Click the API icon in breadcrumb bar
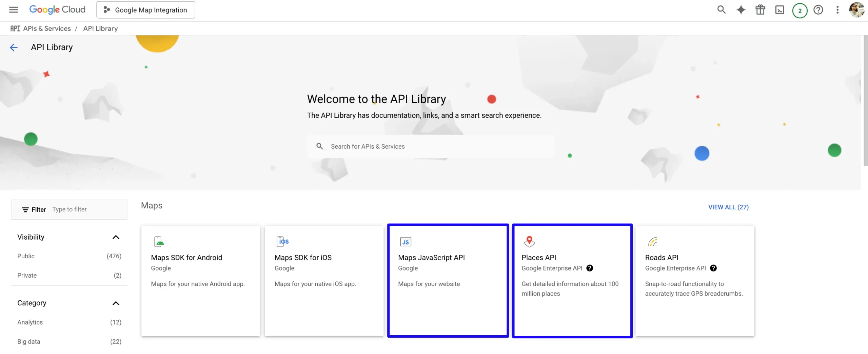The width and height of the screenshot is (868, 354). tap(15, 29)
